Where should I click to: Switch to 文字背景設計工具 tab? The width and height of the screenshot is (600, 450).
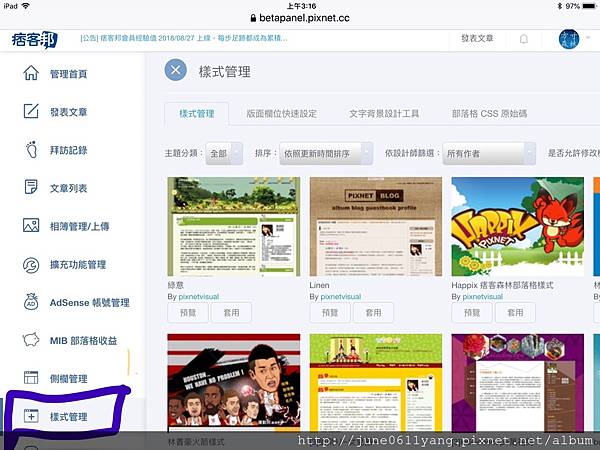[x=384, y=114]
